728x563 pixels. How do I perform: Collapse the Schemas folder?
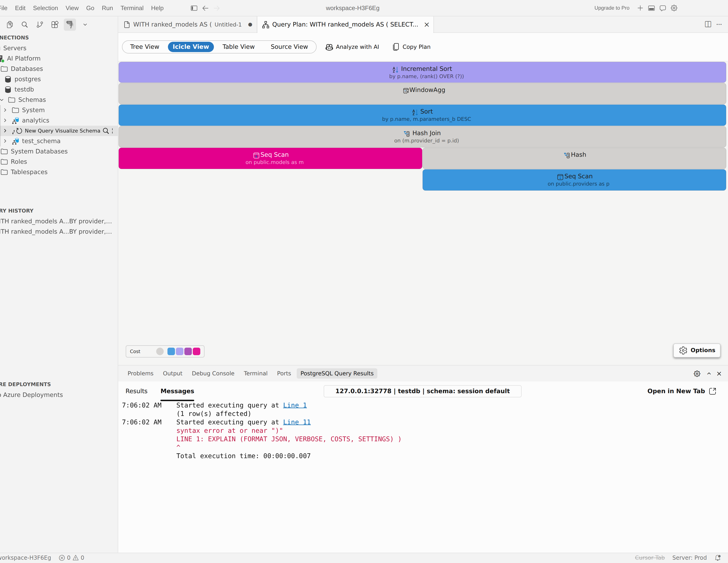pyautogui.click(x=2, y=100)
